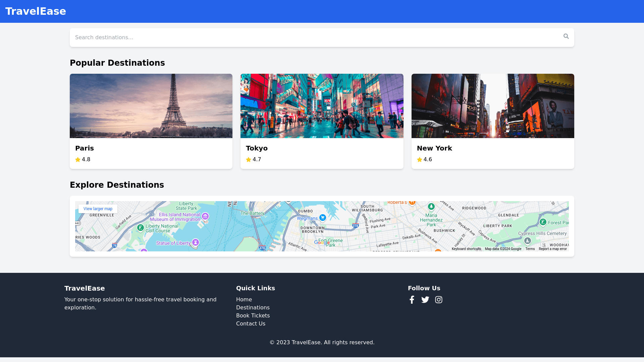Open the Instagram icon in footer

[x=438, y=300]
